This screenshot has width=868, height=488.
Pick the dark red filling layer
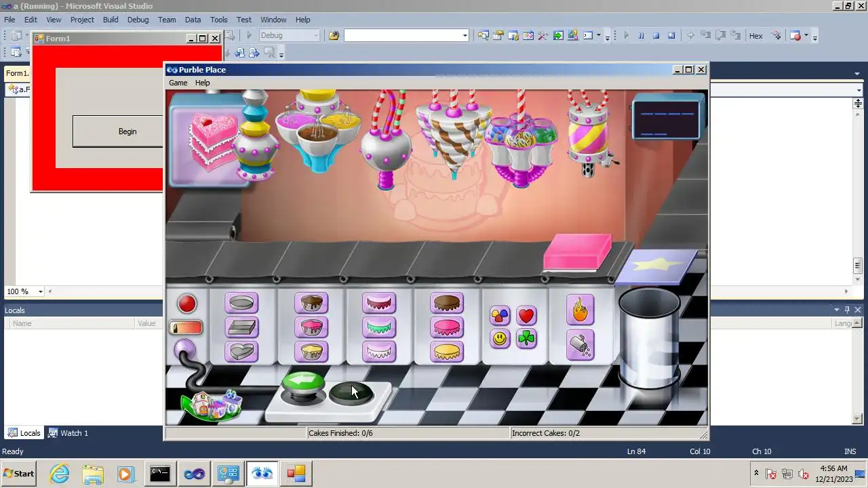click(x=379, y=303)
